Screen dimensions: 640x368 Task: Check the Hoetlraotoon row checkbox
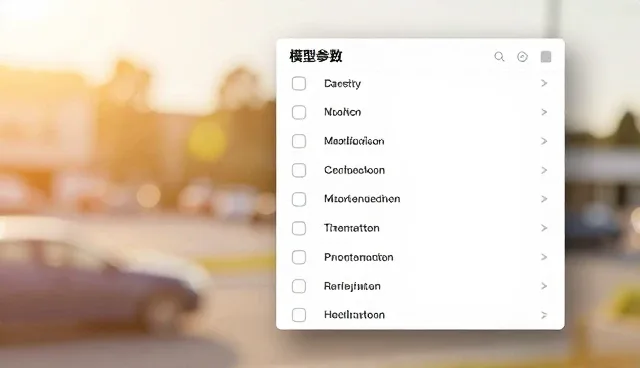click(299, 315)
